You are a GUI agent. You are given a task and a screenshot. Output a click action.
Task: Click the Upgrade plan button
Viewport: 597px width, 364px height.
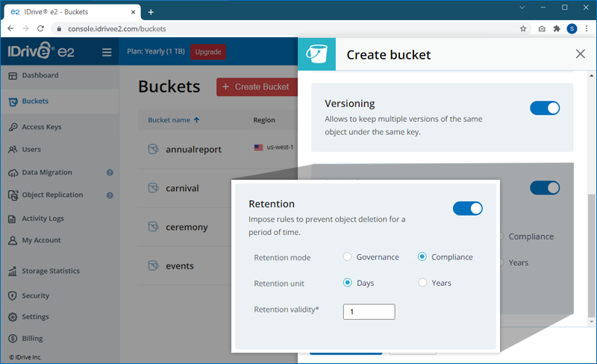click(208, 51)
